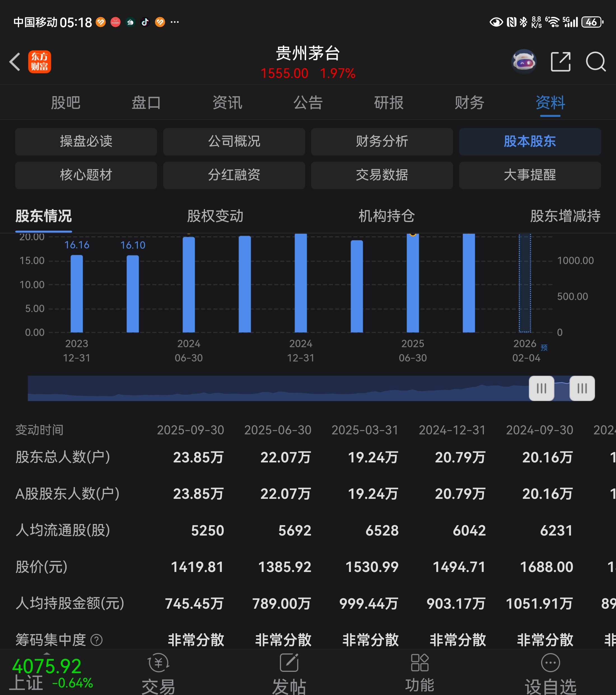This screenshot has height=695, width=616.
Task: Open the 东方财富 logo home
Action: click(39, 62)
